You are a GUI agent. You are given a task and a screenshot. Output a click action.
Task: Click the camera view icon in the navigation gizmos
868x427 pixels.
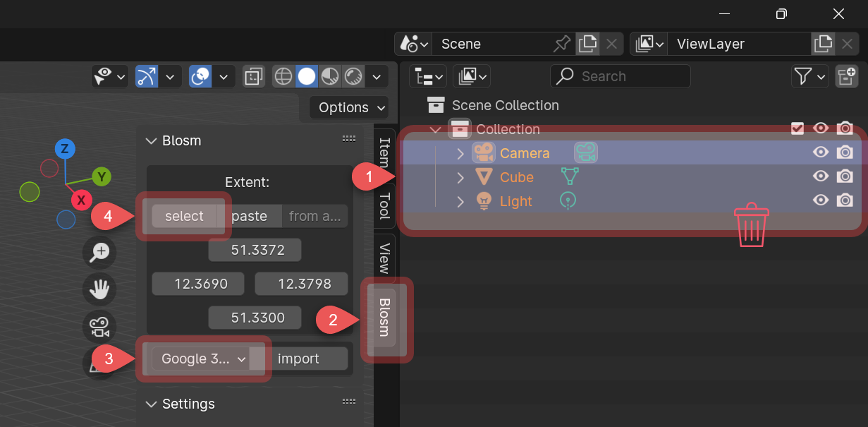pyautogui.click(x=99, y=326)
